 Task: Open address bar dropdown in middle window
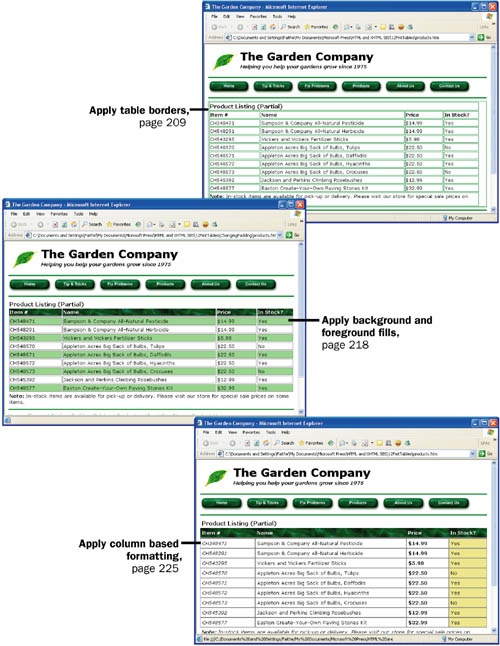pos(280,235)
